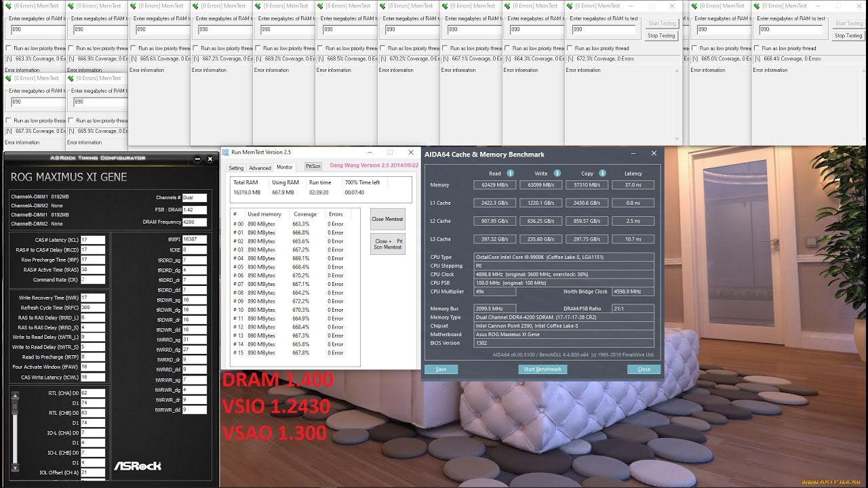Save the AIDA64 benchmark results
Screen dimensions: 868x488
(x=441, y=369)
